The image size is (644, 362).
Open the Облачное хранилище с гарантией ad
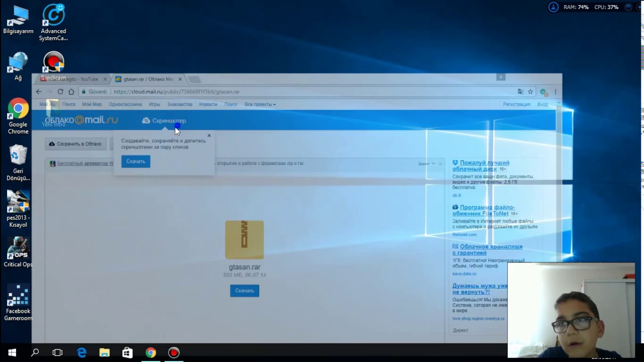click(488, 249)
